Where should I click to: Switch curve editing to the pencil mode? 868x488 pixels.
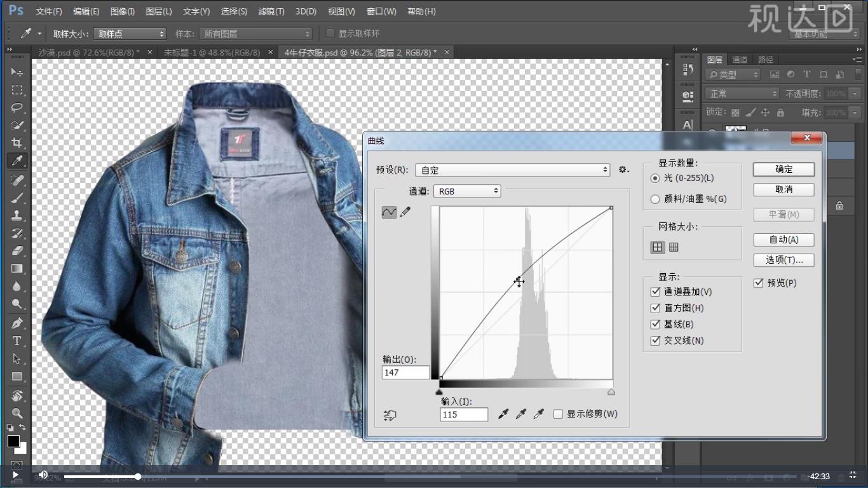pos(405,212)
